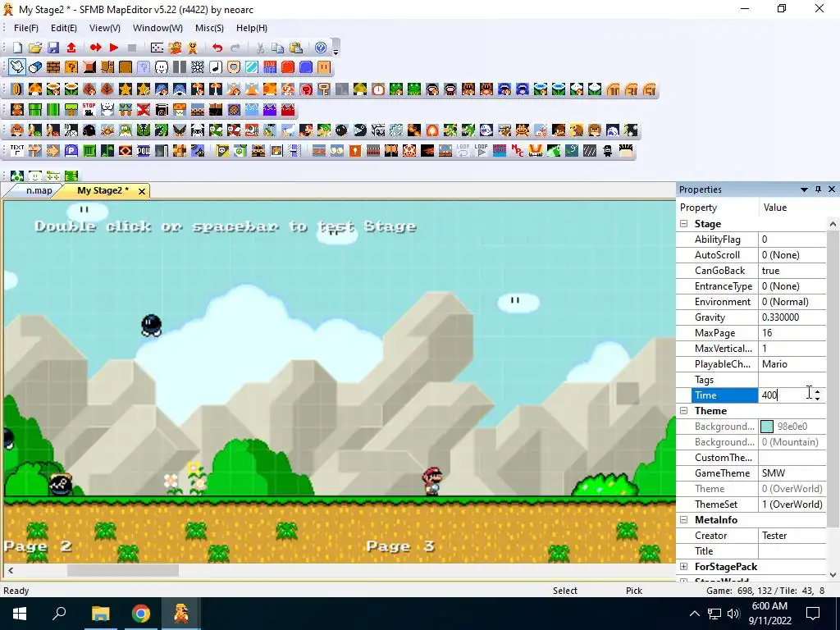Paste with the clipboard icon

295,48
